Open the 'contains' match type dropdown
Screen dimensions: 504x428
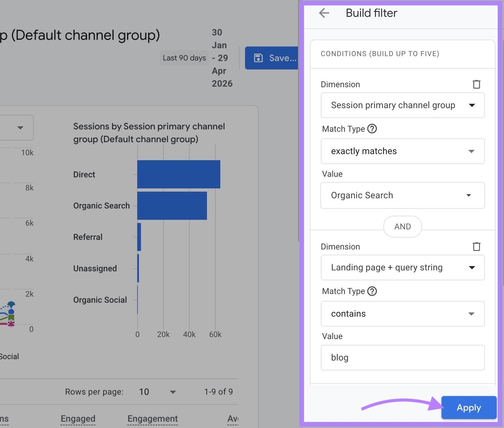tap(403, 314)
